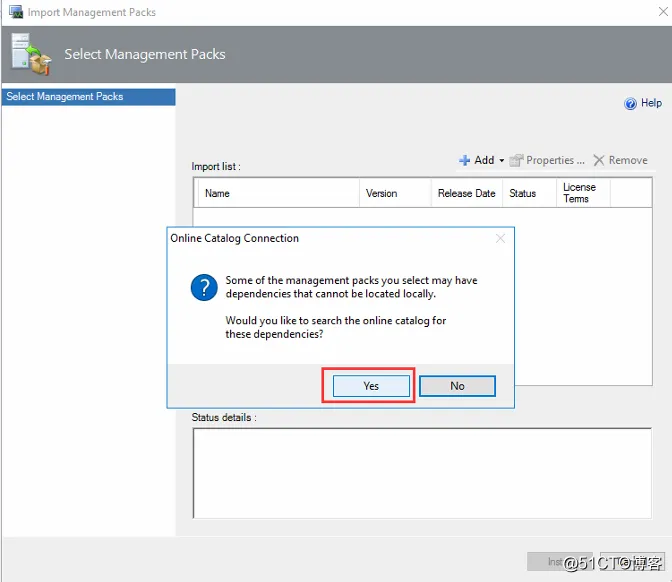This screenshot has width=672, height=582.
Task: Sort by Status column header
Action: (530, 193)
